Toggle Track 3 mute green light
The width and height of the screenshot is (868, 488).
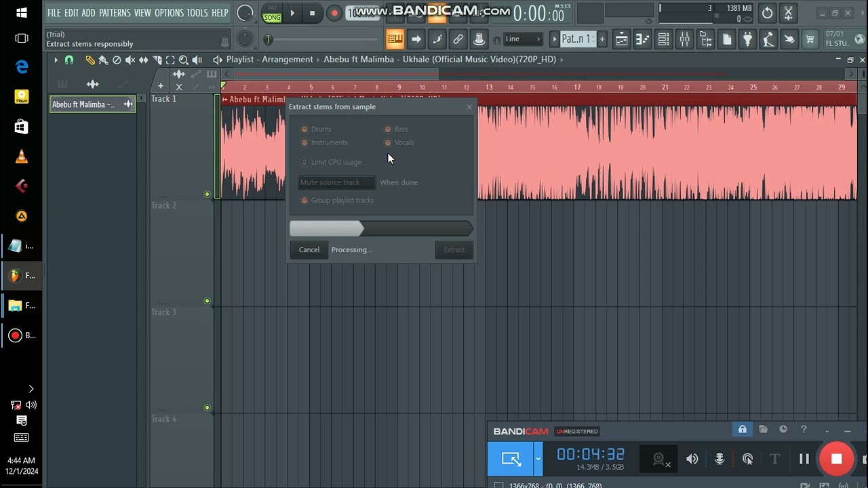pos(207,407)
